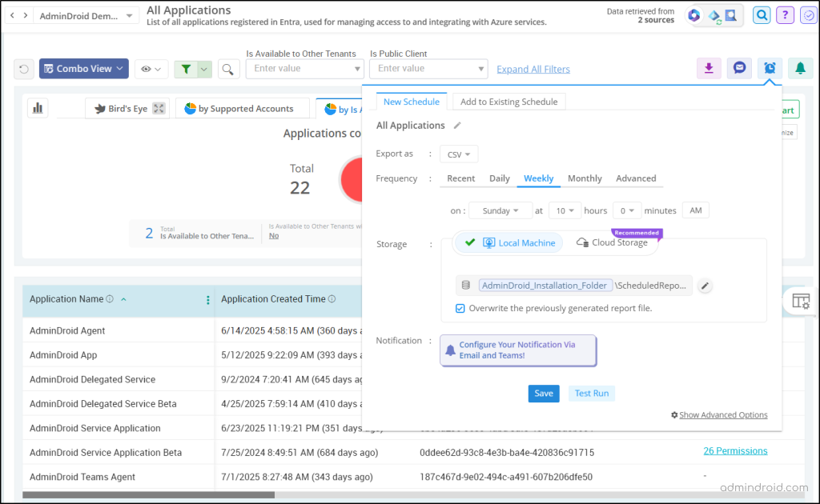The width and height of the screenshot is (820, 504).
Task: Select the Daily frequency tab
Action: (x=500, y=178)
